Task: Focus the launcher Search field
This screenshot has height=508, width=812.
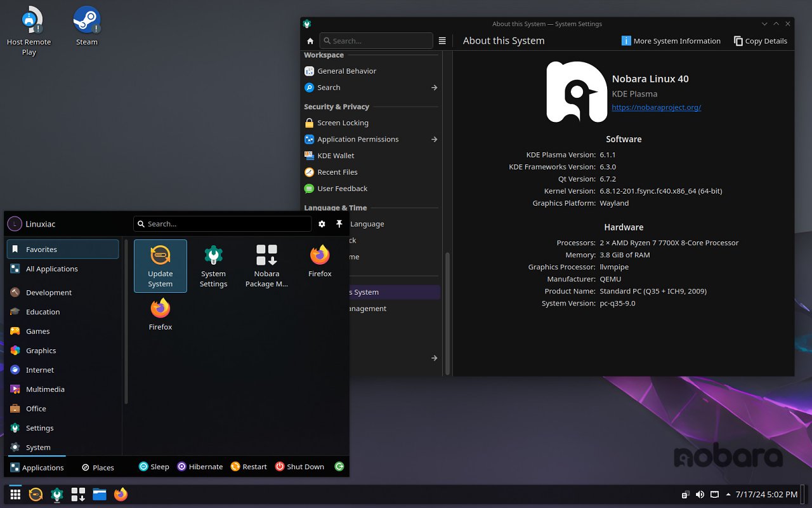Action: click(223, 224)
